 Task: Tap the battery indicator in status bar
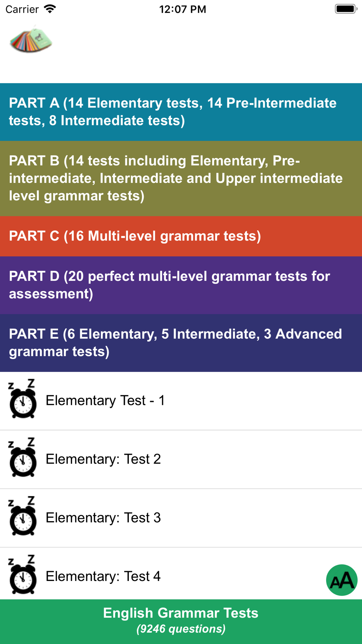(346, 9)
